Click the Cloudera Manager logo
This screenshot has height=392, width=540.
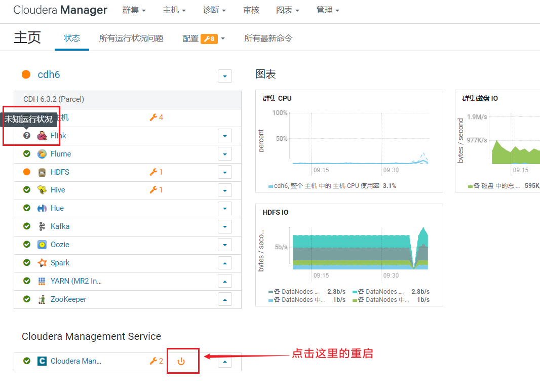[x=60, y=10]
